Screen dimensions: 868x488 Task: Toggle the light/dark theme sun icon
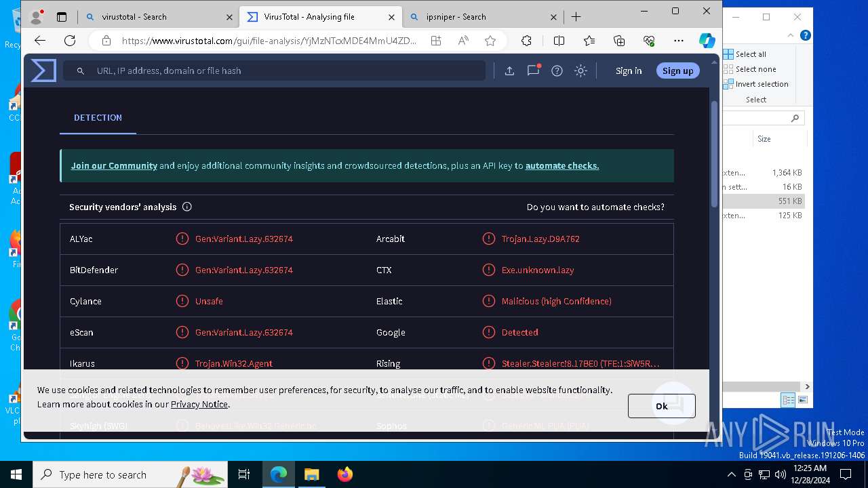click(580, 70)
